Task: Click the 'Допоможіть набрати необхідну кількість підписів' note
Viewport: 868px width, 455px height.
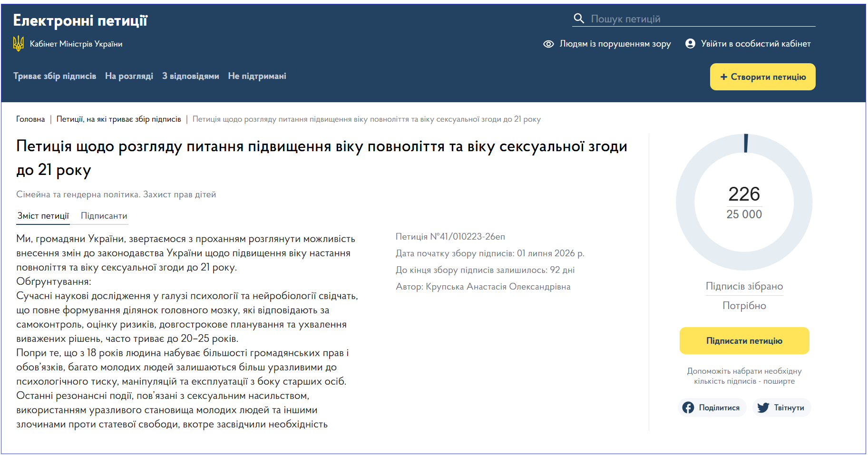Action: click(744, 376)
